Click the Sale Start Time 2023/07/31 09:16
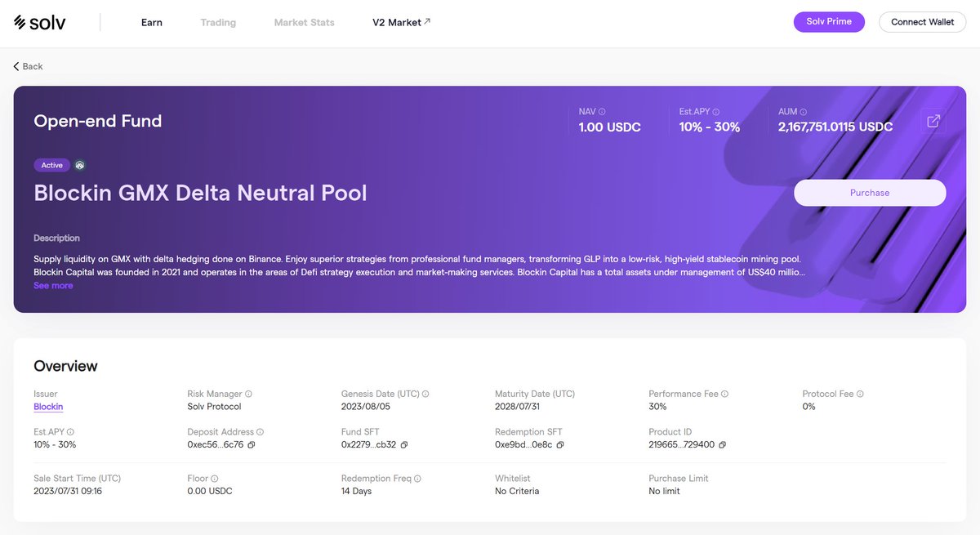Viewport: 980px width, 535px height. (x=68, y=492)
